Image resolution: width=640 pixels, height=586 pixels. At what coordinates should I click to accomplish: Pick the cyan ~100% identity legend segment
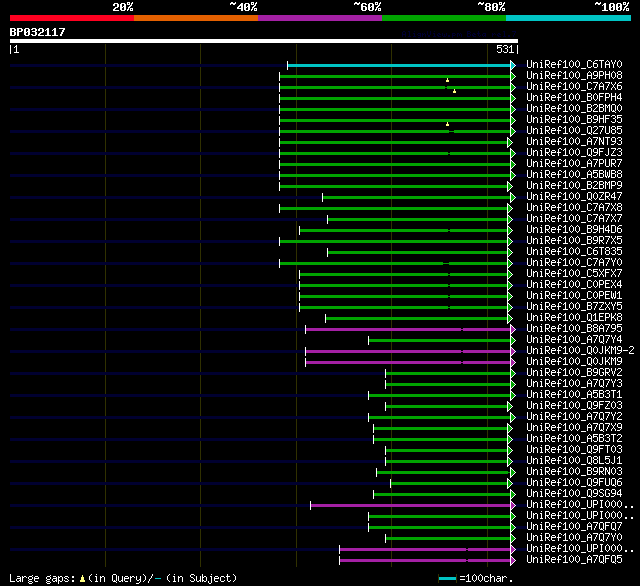569,18
